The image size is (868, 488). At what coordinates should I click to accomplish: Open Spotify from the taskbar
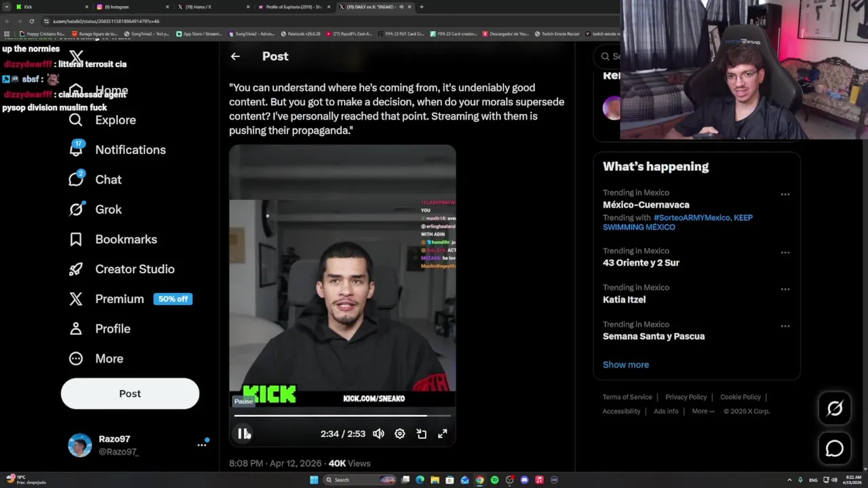494,480
